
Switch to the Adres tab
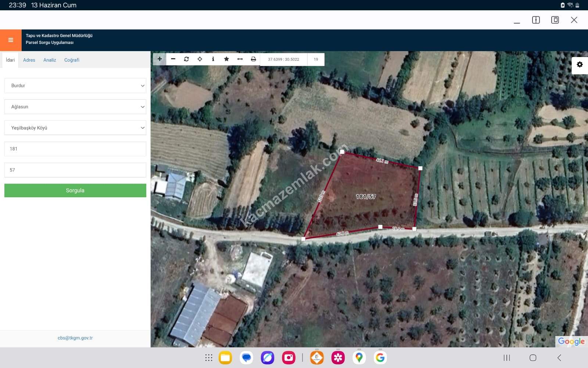pos(29,60)
